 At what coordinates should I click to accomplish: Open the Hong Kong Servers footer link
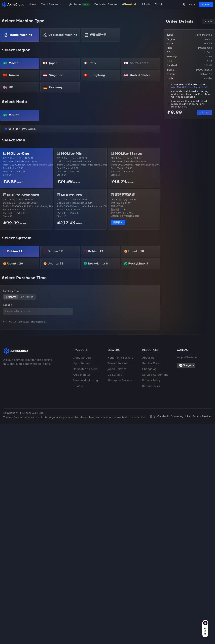(120, 358)
